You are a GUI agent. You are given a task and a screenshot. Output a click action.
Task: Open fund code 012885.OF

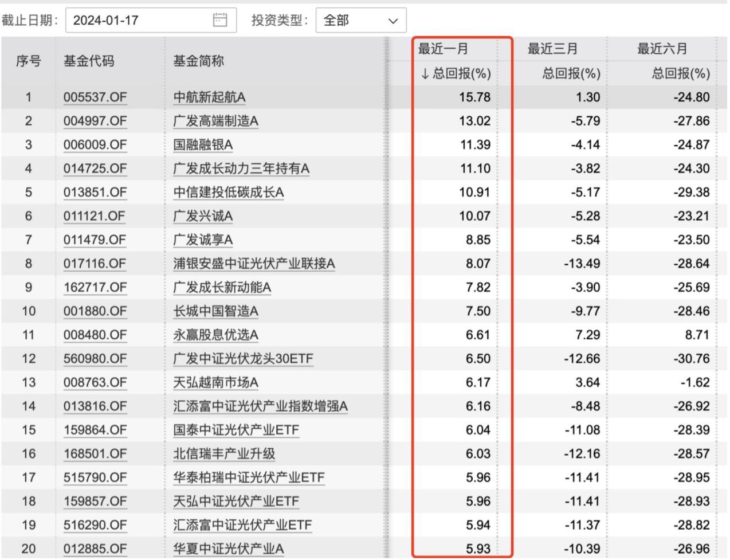point(95,549)
